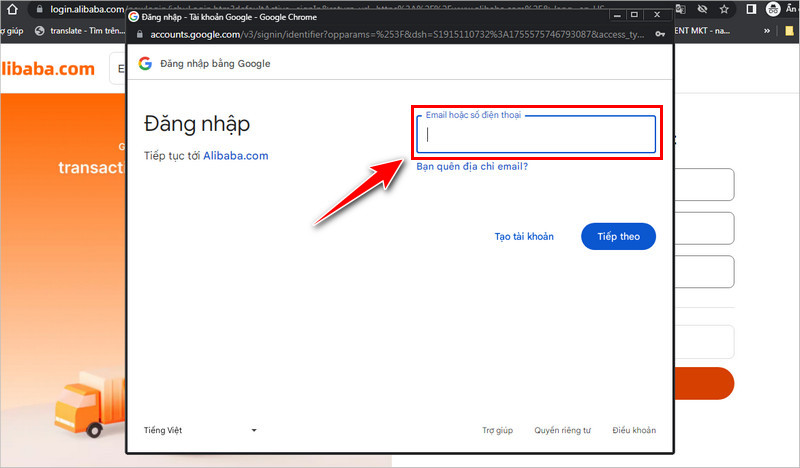Viewport: 800px width, 468px height.
Task: Click the 'Email hoặc số điện thoại' input field
Action: [x=536, y=134]
